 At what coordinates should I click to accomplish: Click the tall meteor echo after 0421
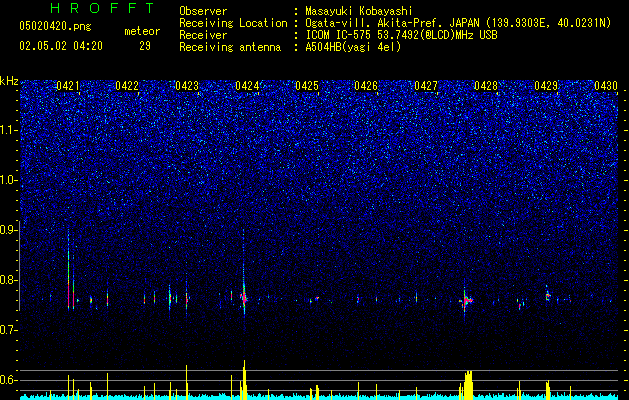pos(69,270)
